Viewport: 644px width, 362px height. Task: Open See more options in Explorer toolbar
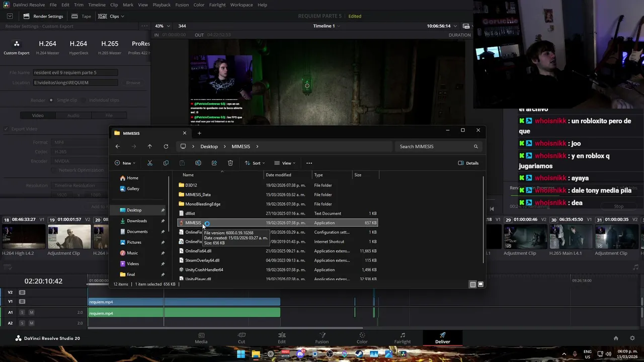309,163
